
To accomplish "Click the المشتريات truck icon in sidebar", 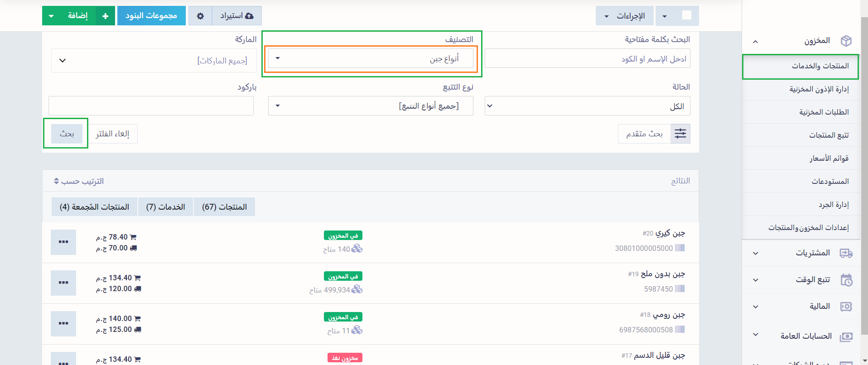I will (846, 253).
